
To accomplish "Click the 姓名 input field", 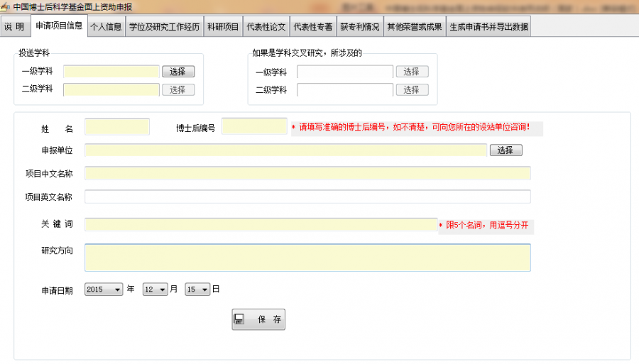I will click(117, 127).
